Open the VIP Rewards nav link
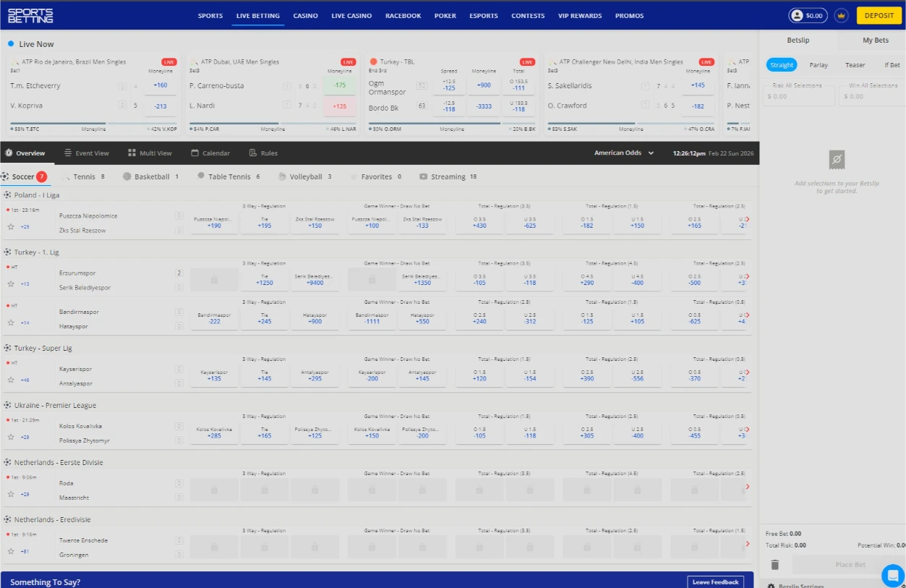 pyautogui.click(x=580, y=16)
